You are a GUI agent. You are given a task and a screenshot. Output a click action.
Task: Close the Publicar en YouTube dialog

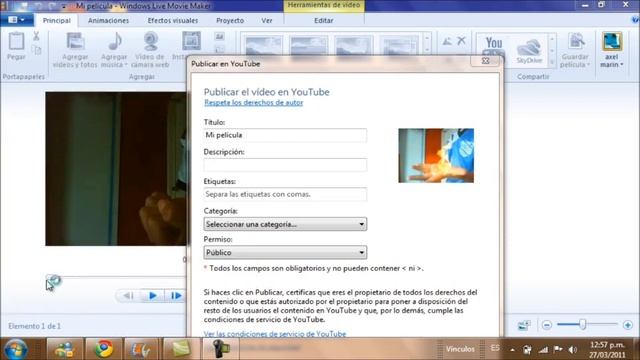tap(485, 61)
